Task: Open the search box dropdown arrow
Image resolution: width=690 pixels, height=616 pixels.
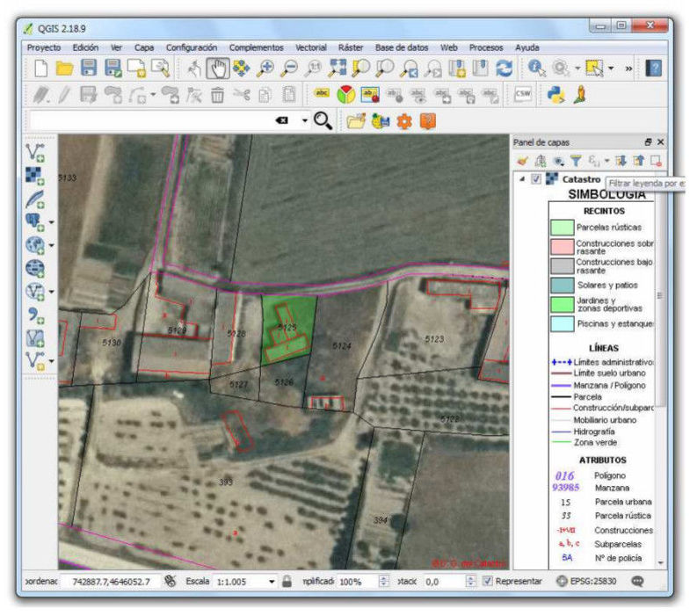Action: pyautogui.click(x=304, y=120)
